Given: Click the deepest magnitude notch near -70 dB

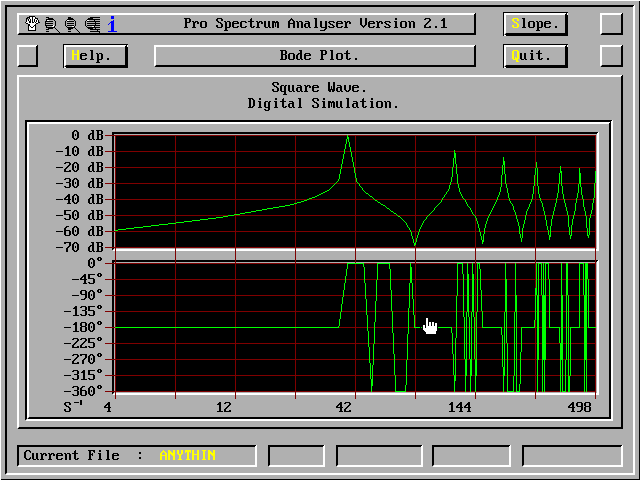Looking at the screenshot, I should [x=415, y=244].
